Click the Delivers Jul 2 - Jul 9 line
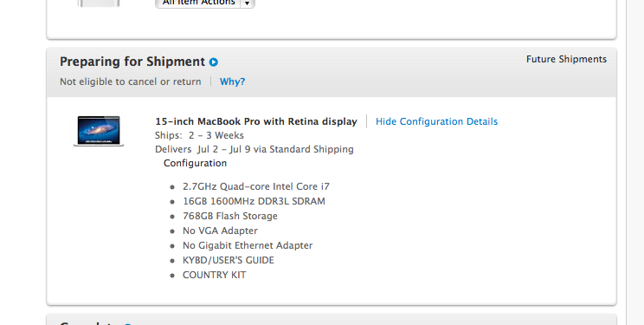 pyautogui.click(x=254, y=149)
